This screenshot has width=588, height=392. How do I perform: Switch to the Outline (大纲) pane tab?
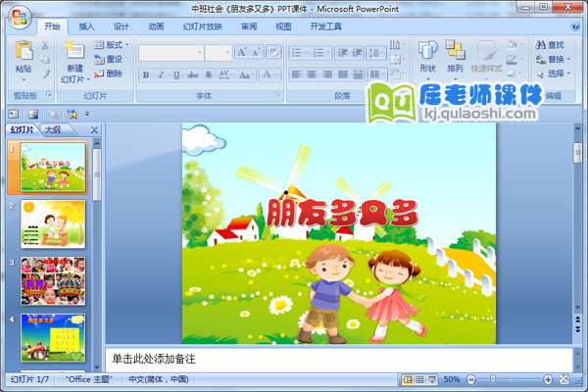click(53, 129)
